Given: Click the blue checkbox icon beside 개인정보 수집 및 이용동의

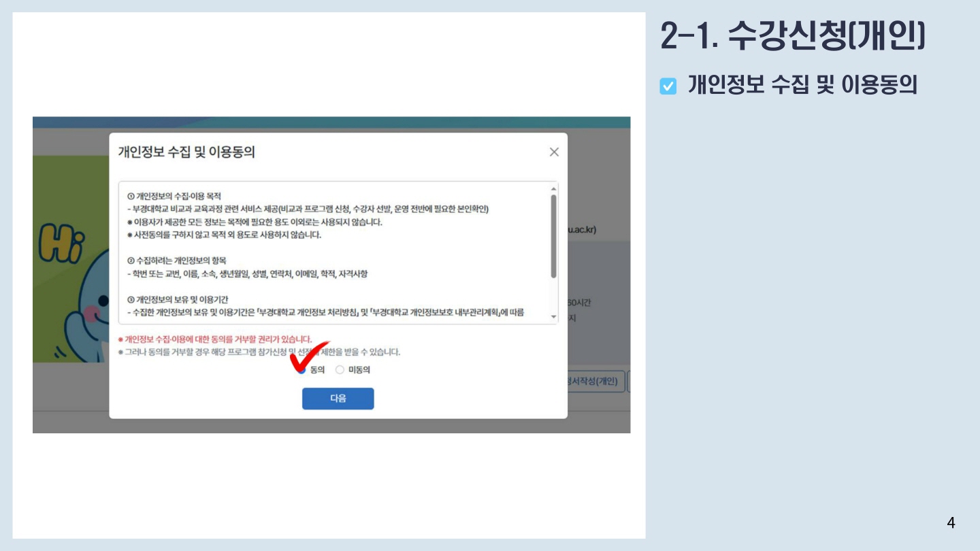Looking at the screenshot, I should [668, 86].
